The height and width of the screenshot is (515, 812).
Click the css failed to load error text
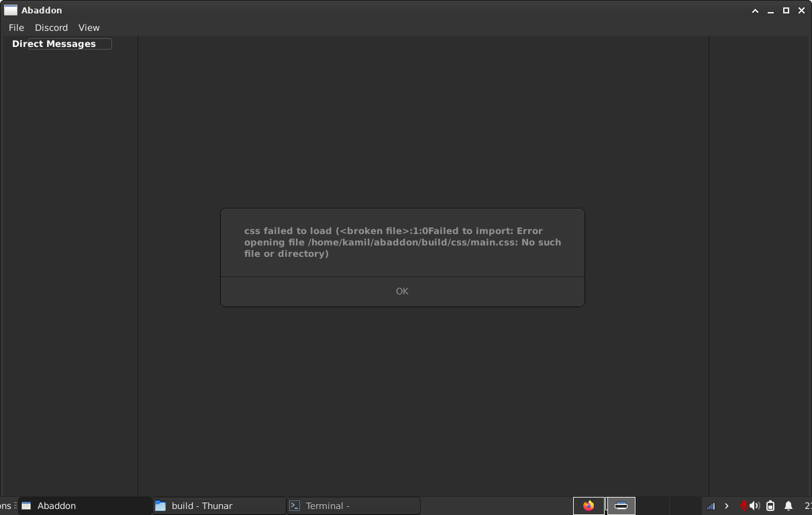pos(403,242)
